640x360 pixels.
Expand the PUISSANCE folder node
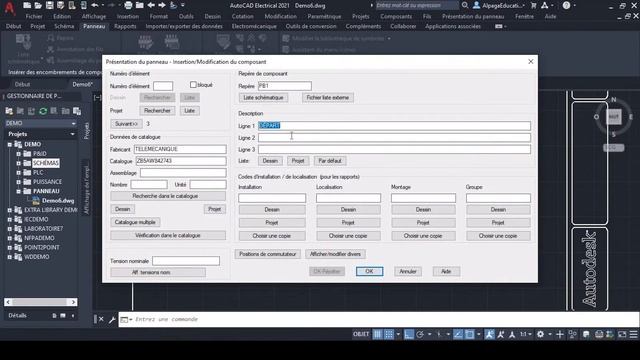pyautogui.click(x=18, y=182)
